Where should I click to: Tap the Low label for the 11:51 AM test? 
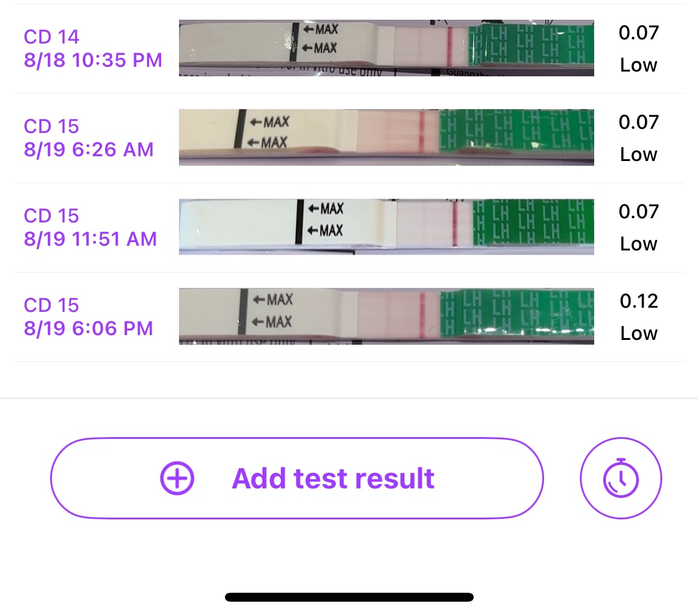(x=638, y=244)
